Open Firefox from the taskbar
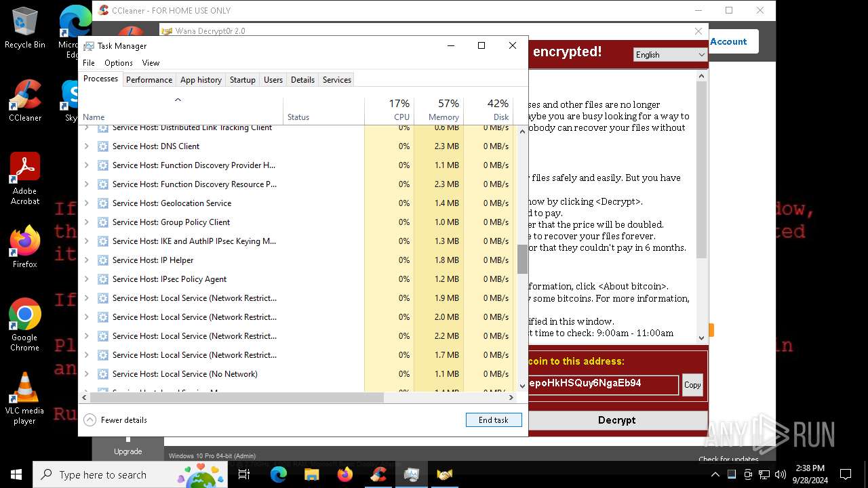The height and width of the screenshot is (488, 868). 344,474
